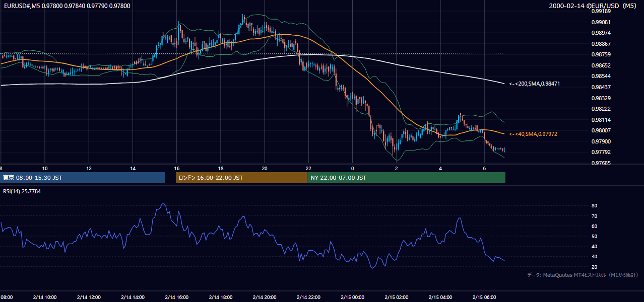Click the Tokyo 08:00-15:30 JST session bar

click(x=82, y=178)
